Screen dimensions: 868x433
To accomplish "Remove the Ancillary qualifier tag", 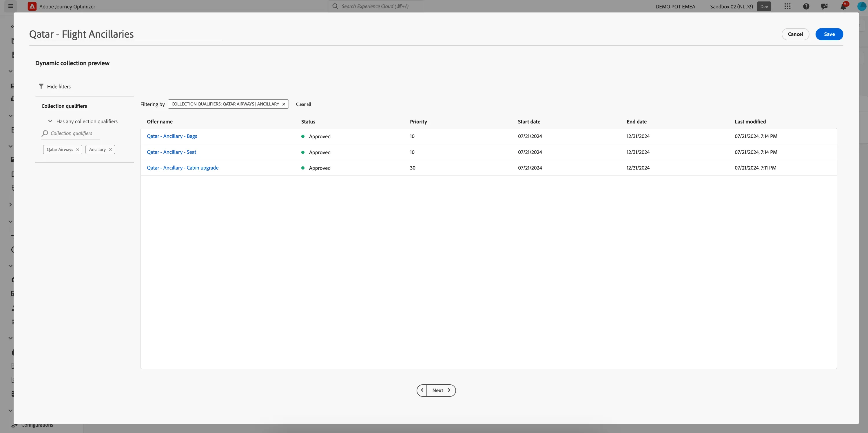I will (x=110, y=150).
